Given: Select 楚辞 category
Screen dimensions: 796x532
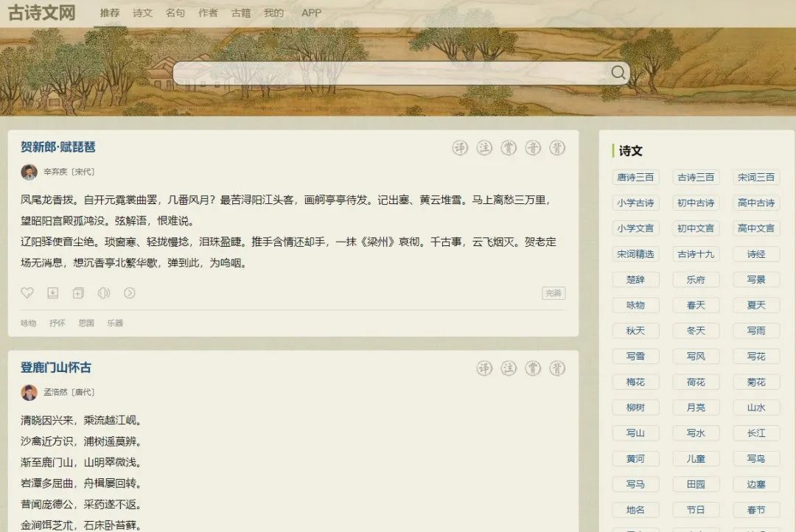Looking at the screenshot, I should point(635,280).
